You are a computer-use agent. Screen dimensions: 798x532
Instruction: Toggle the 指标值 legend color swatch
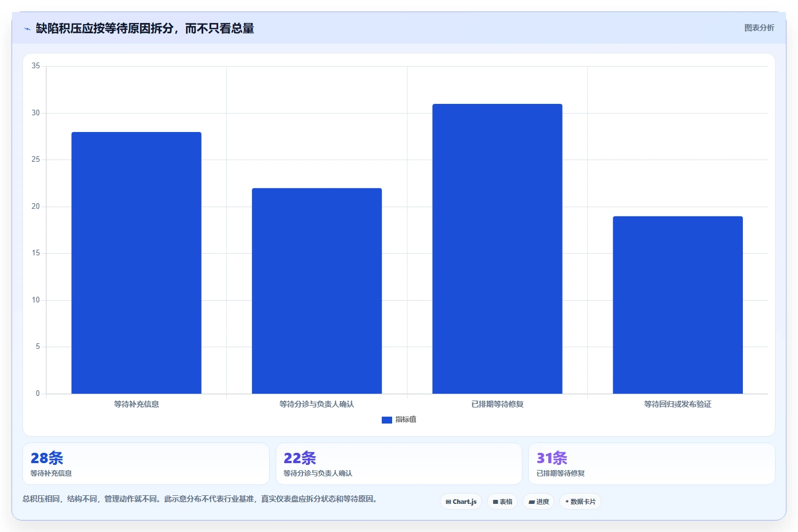tap(387, 420)
